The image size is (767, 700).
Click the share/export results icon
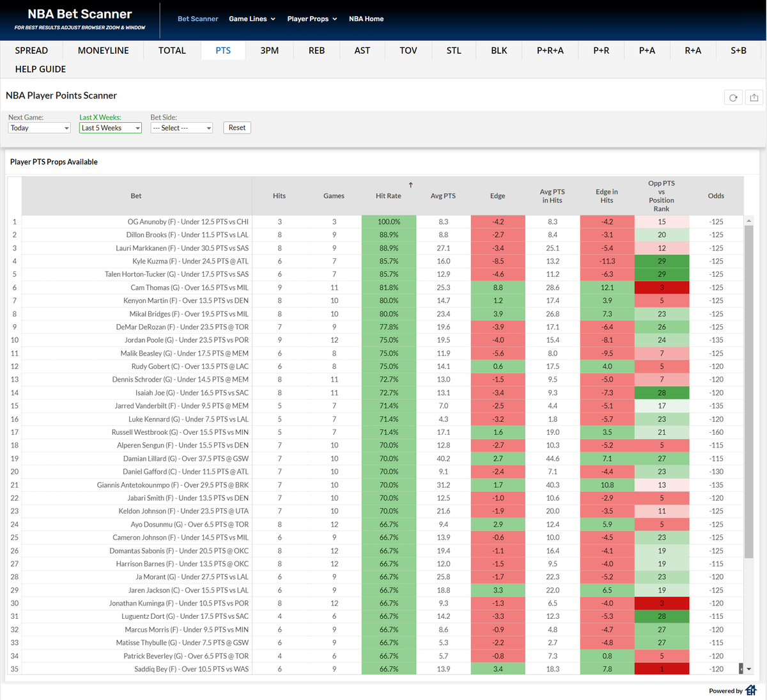[x=754, y=97]
